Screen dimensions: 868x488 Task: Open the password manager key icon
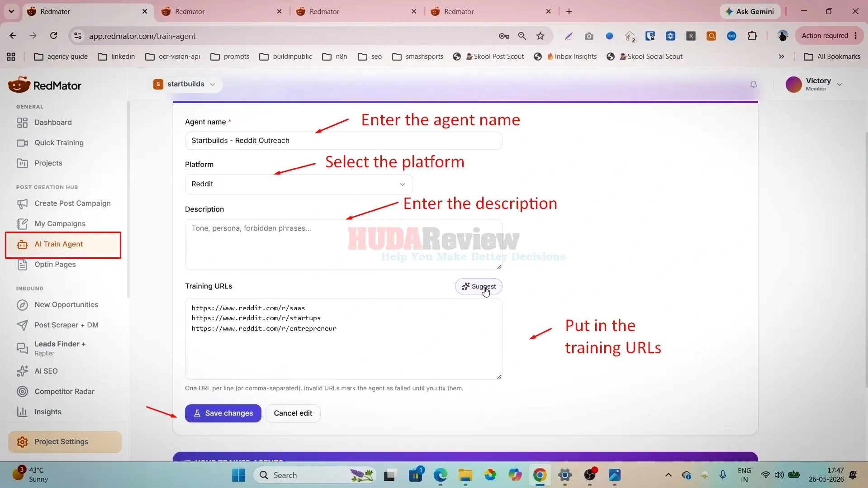tap(504, 36)
